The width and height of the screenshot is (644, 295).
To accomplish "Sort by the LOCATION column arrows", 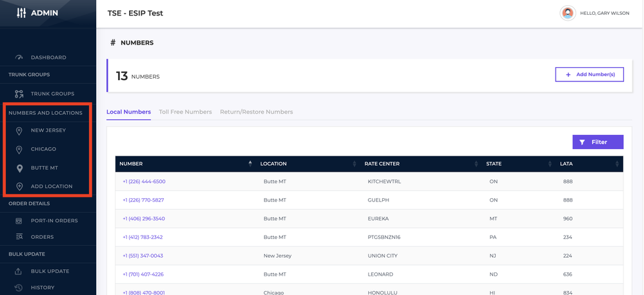I will point(354,164).
